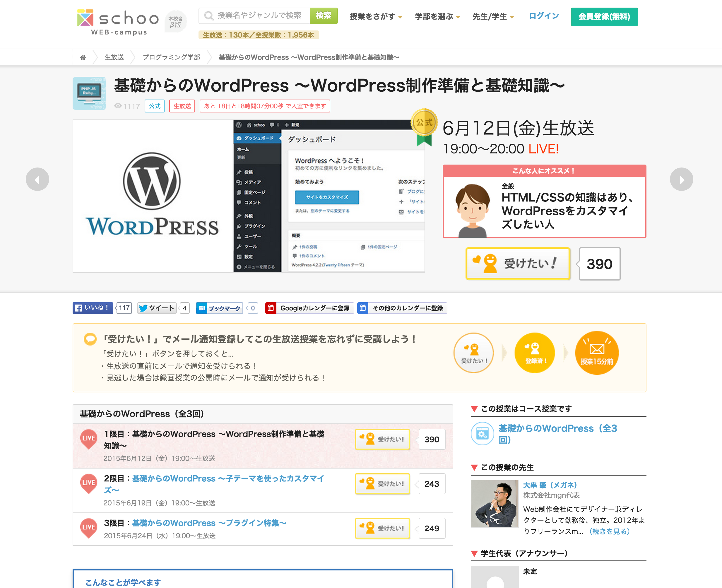Click the 2015年6月19日（金）19:00〜生放送 date
This screenshot has height=588, width=722.
tap(159, 503)
